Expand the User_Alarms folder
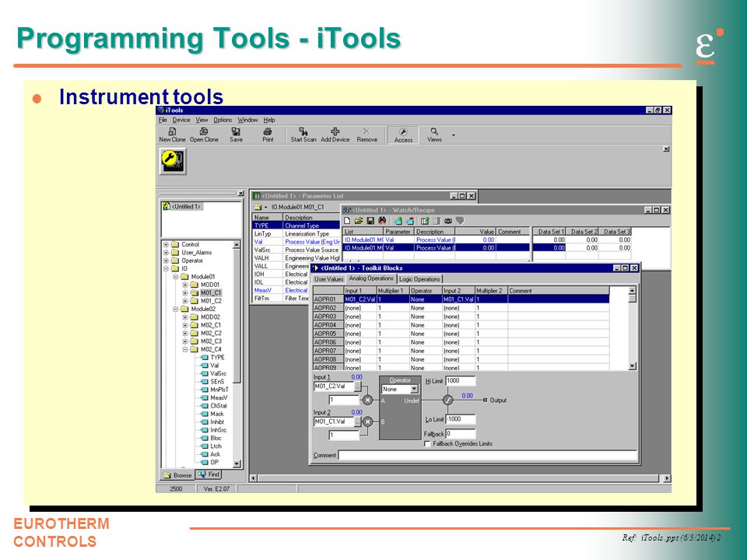The image size is (747, 560). 166,252
